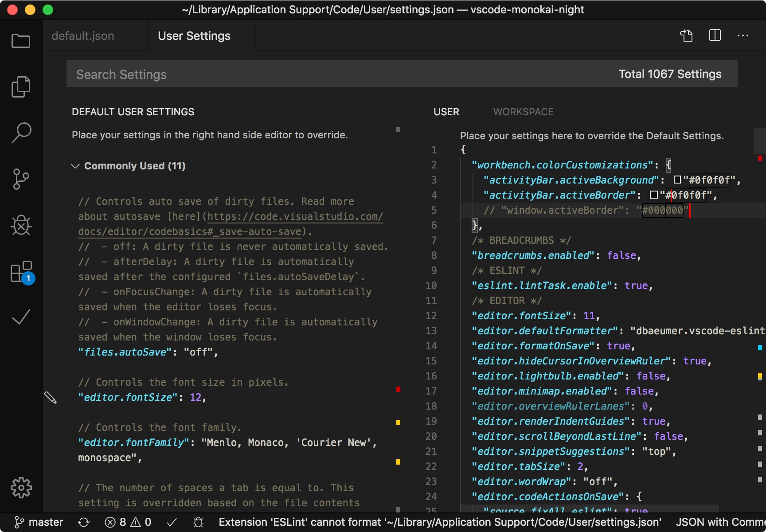Switch to the default.json tab
This screenshot has width=766, height=532.
82,35
